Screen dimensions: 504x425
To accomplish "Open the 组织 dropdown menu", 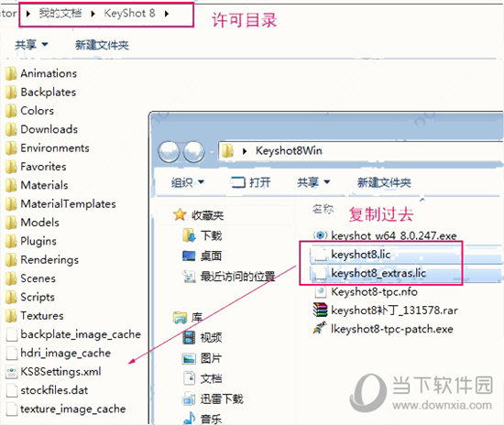I will coord(187,182).
